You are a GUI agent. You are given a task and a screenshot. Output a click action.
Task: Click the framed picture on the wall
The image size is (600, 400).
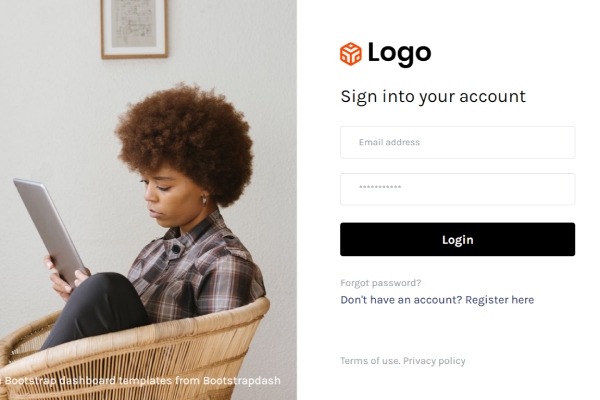click(x=134, y=29)
